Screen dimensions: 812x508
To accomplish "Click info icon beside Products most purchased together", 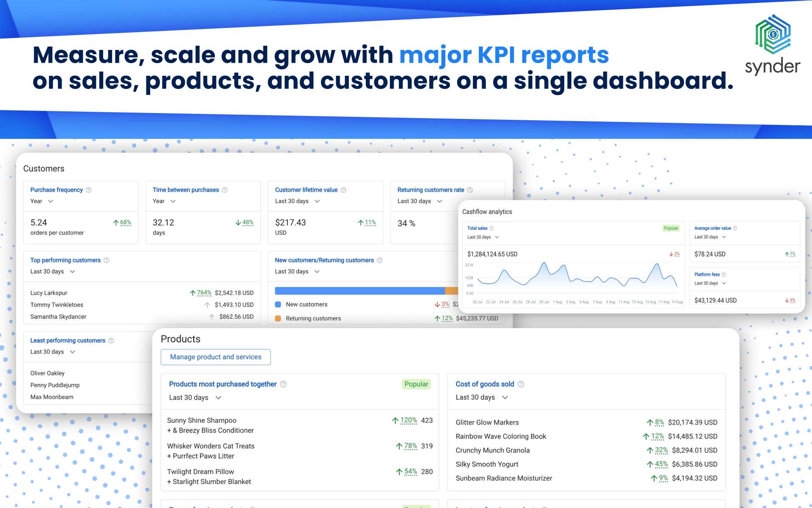I will tap(283, 384).
